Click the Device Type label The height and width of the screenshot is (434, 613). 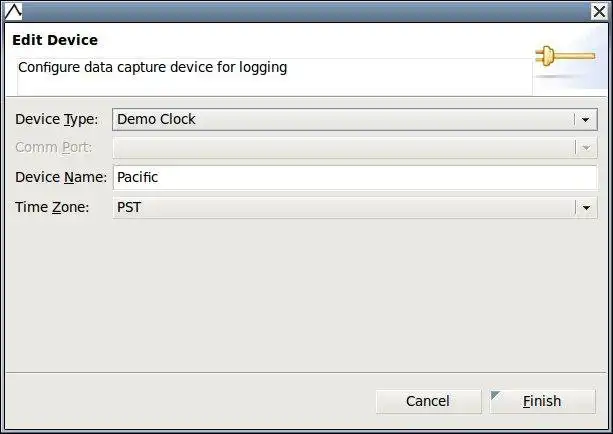point(56,119)
